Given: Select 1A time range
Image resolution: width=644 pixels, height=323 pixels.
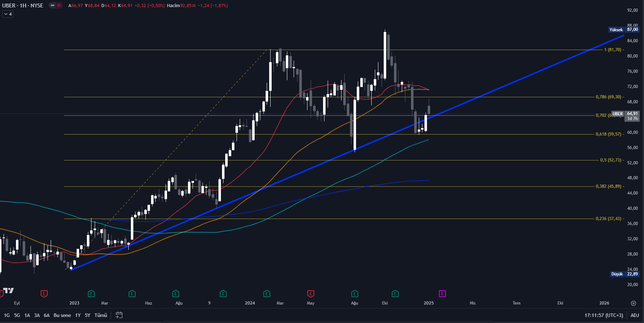Looking at the screenshot, I should [27, 315].
